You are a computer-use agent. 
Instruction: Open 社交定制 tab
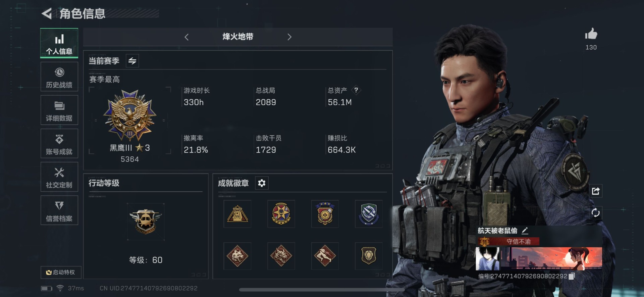[x=59, y=177]
